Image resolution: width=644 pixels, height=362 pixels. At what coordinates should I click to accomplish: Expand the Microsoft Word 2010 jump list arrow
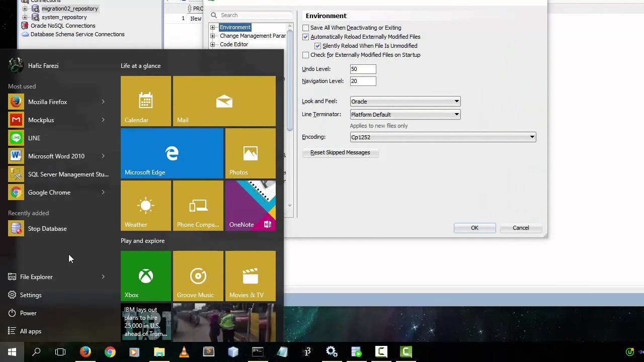point(103,156)
